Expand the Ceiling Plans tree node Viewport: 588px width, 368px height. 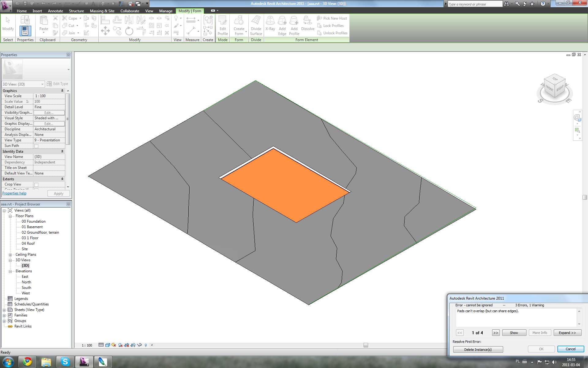point(10,255)
